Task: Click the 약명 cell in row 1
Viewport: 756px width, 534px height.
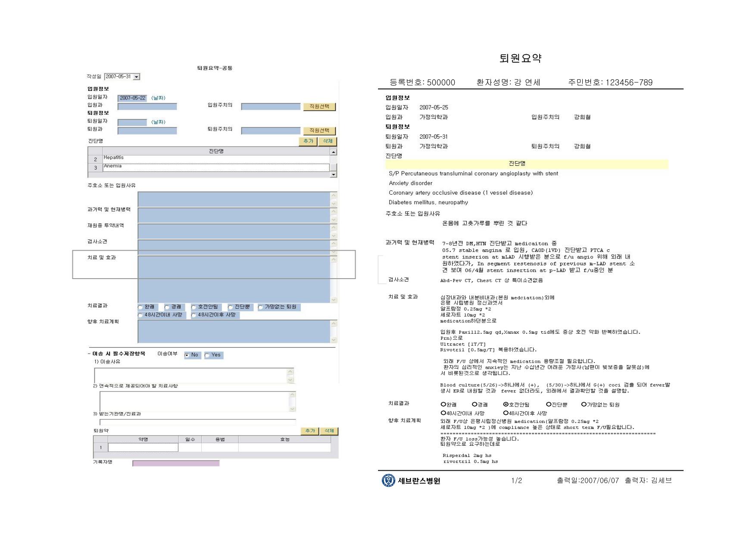Action: point(143,448)
